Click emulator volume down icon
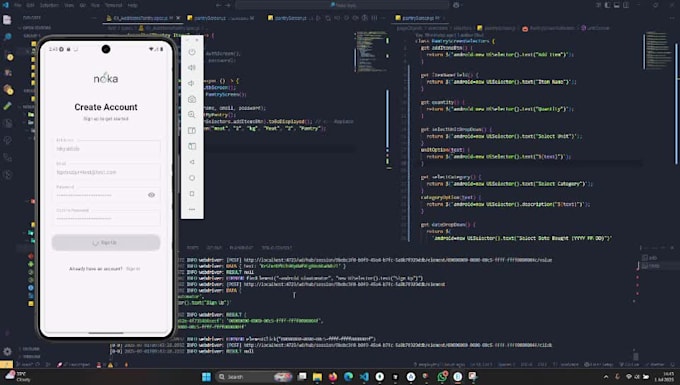Image resolution: width=680 pixels, height=385 pixels. (x=192, y=83)
